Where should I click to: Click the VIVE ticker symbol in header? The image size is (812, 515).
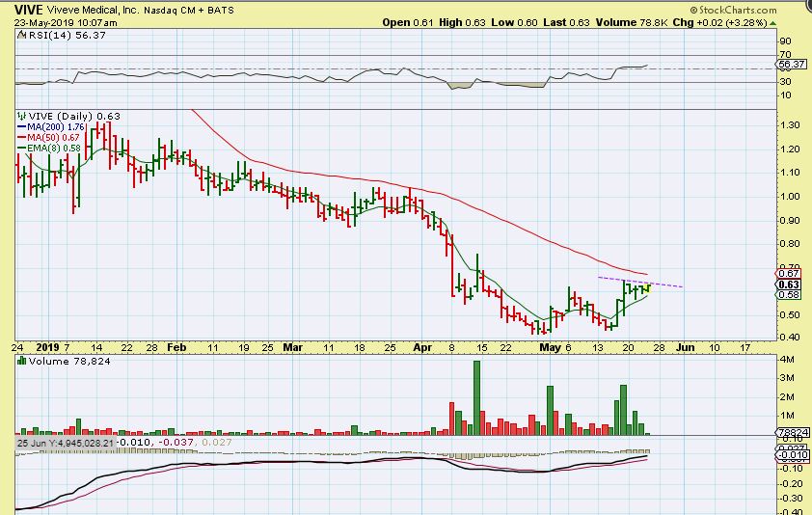(29, 10)
